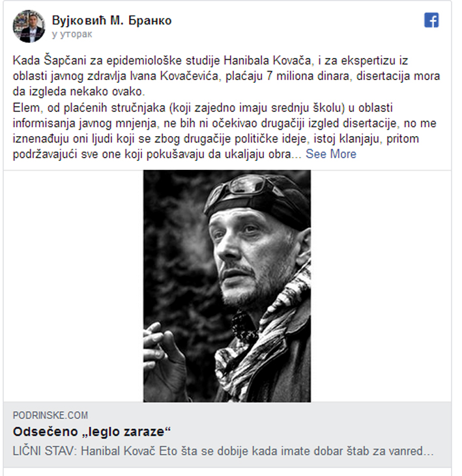Click the 'у уторак' post timestamp
Image resolution: width=462 pixels, height=476 pixels.
(x=72, y=34)
